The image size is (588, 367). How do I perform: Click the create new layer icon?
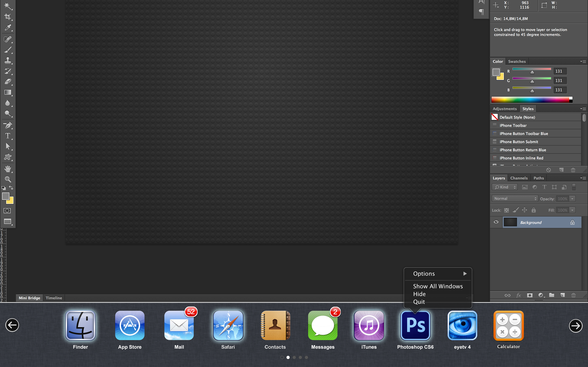click(562, 295)
